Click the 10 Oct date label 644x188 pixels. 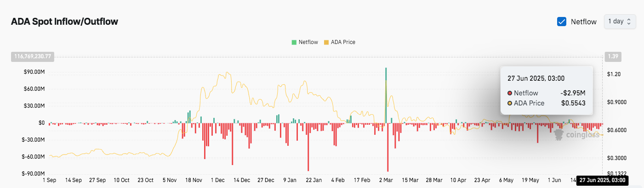point(122,180)
